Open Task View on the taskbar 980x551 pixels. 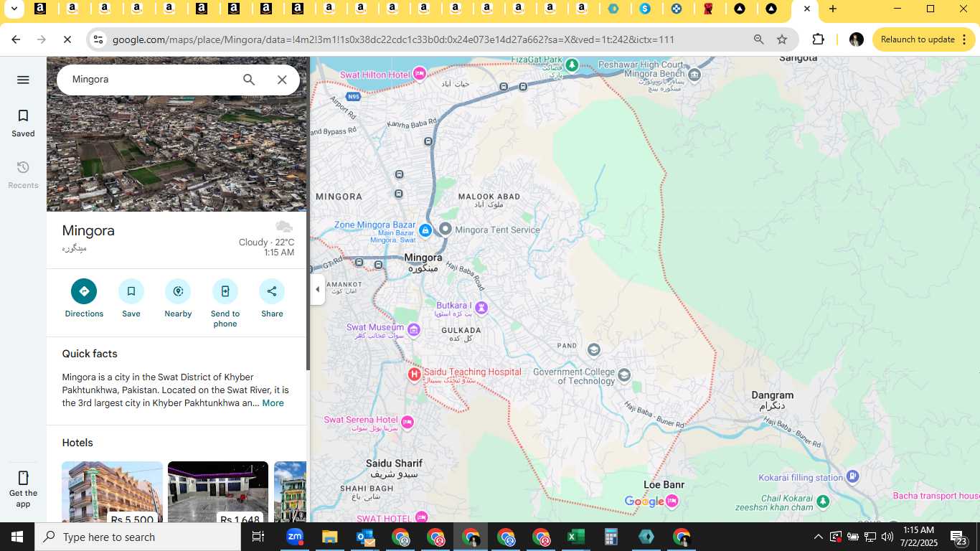[x=258, y=537]
